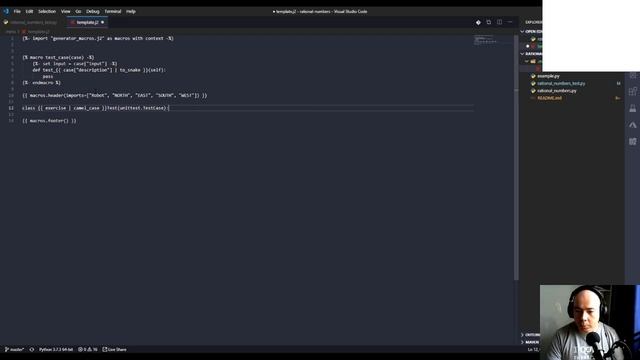
Task: Click the Live Share status bar button
Action: click(114, 350)
